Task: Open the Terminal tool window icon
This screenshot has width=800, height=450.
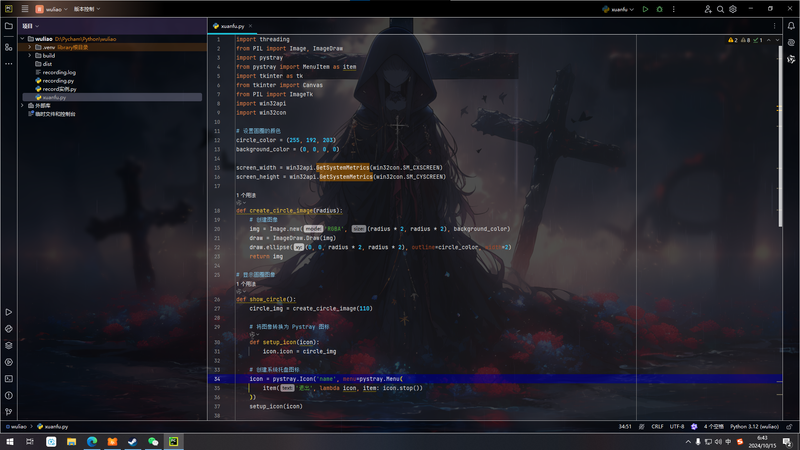Action: tap(9, 379)
